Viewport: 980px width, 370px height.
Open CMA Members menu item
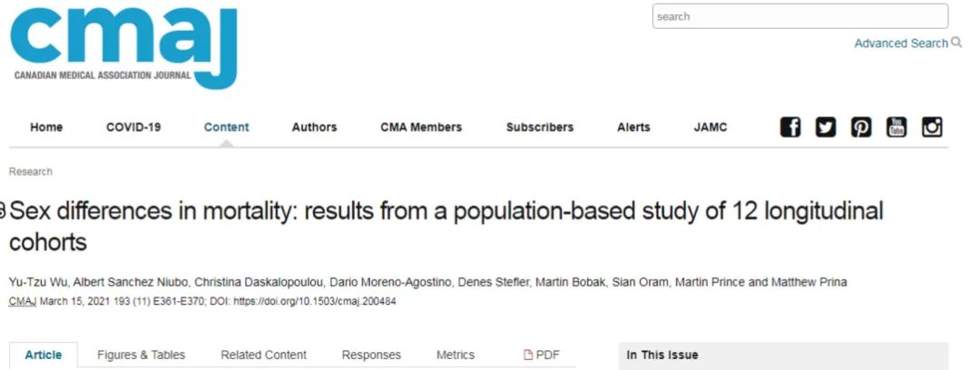421,128
